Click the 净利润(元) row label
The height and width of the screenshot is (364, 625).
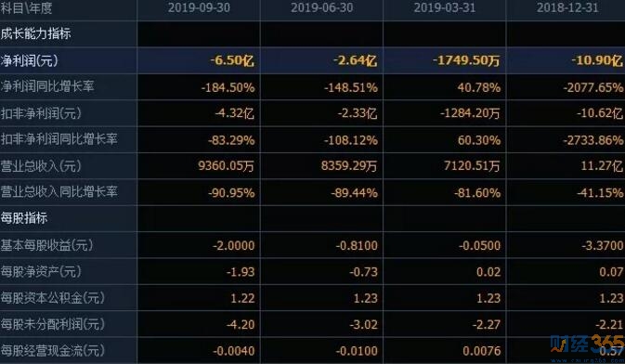tap(29, 60)
